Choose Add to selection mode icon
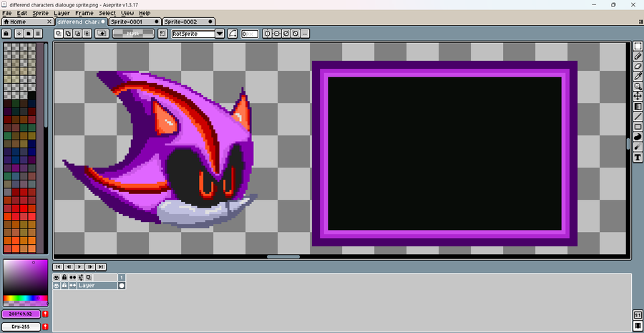Viewport: 644px width, 333px height. (68, 34)
